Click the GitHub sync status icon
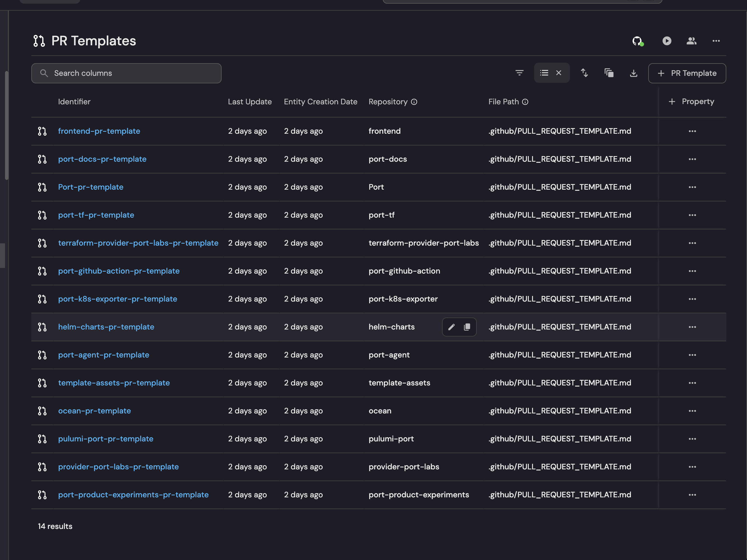The width and height of the screenshot is (747, 560). (x=637, y=41)
